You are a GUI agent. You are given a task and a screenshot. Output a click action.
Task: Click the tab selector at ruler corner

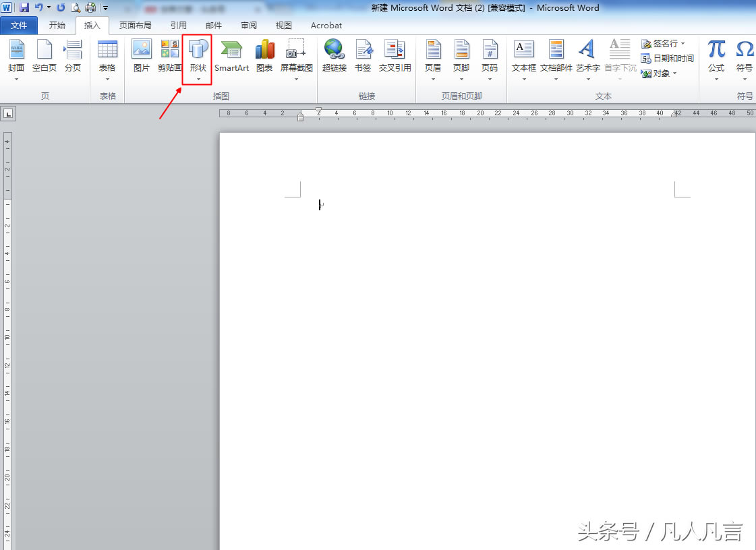[8, 114]
